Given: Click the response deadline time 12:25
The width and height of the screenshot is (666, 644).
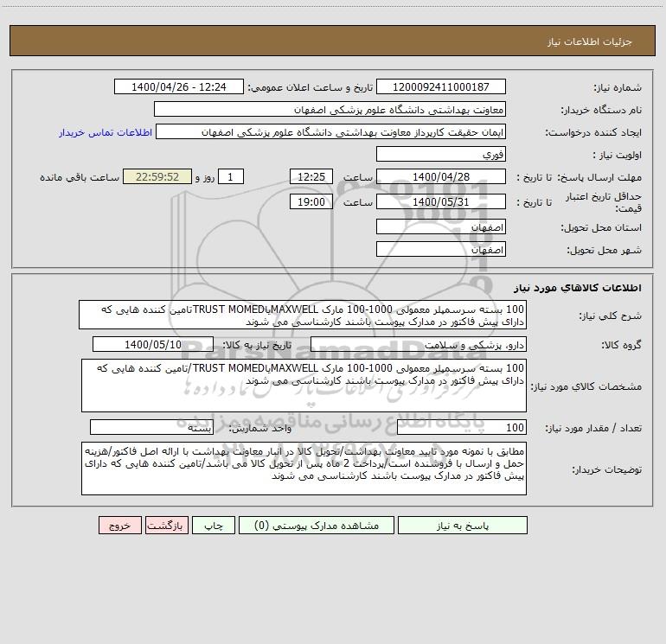Looking at the screenshot, I should 311,176.
